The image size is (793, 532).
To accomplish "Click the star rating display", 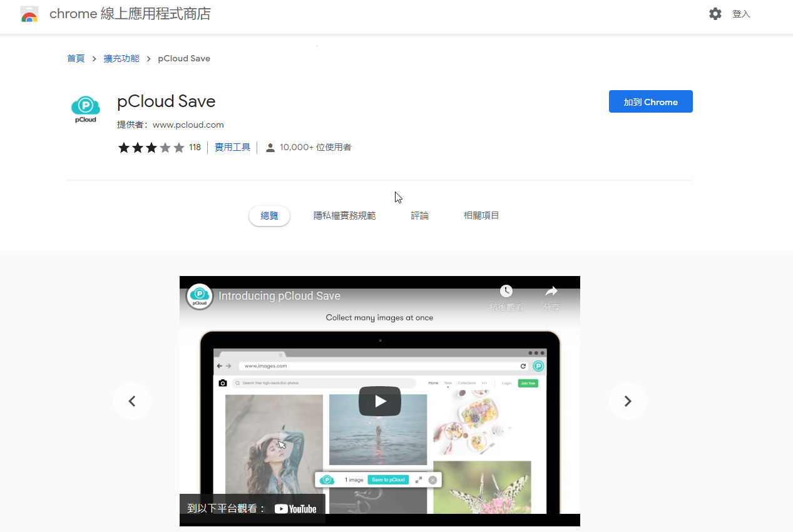I will coord(151,148).
